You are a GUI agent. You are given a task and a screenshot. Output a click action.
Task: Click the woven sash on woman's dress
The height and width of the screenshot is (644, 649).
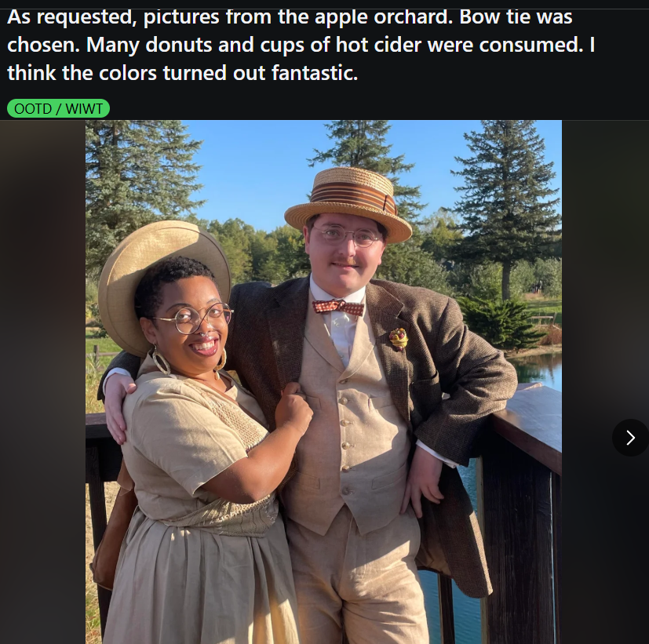tap(221, 516)
